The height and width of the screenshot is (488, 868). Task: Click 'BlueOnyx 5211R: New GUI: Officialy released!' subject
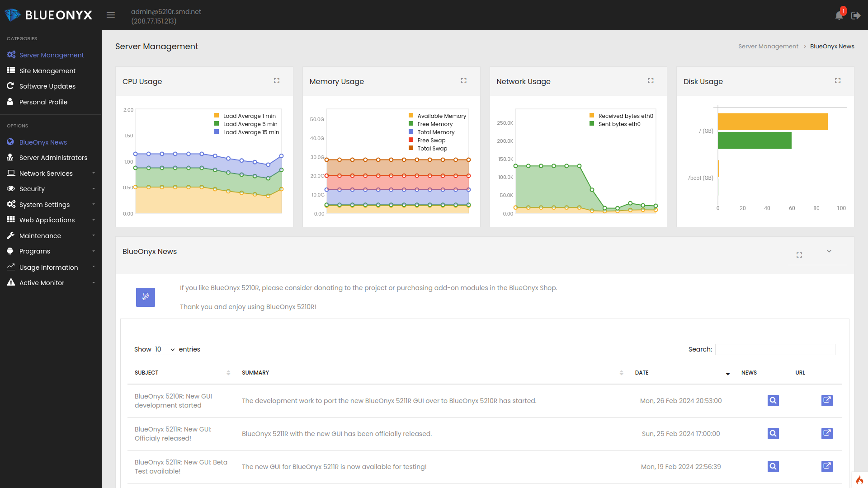tap(173, 434)
